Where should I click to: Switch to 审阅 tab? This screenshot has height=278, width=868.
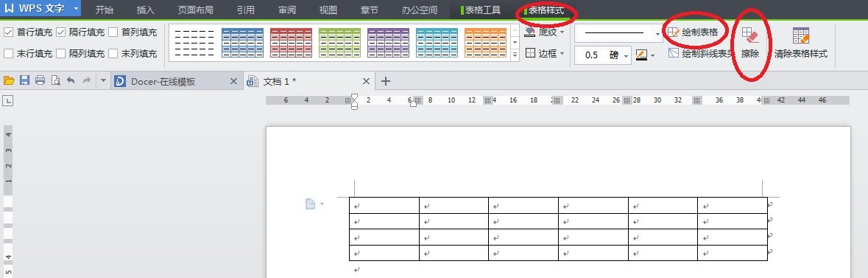(286, 10)
